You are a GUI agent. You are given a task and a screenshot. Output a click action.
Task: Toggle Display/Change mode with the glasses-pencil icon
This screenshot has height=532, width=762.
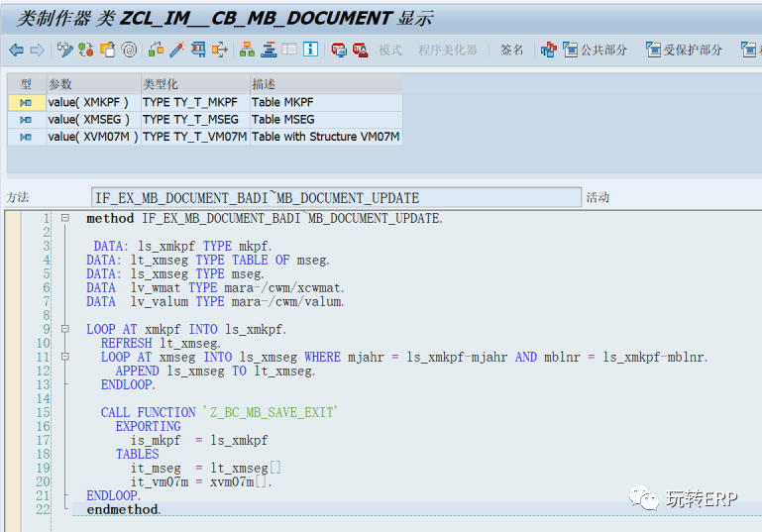[64, 50]
